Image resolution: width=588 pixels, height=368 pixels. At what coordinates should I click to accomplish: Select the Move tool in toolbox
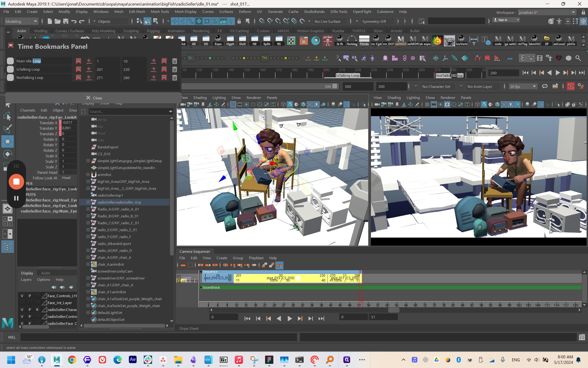(8, 141)
